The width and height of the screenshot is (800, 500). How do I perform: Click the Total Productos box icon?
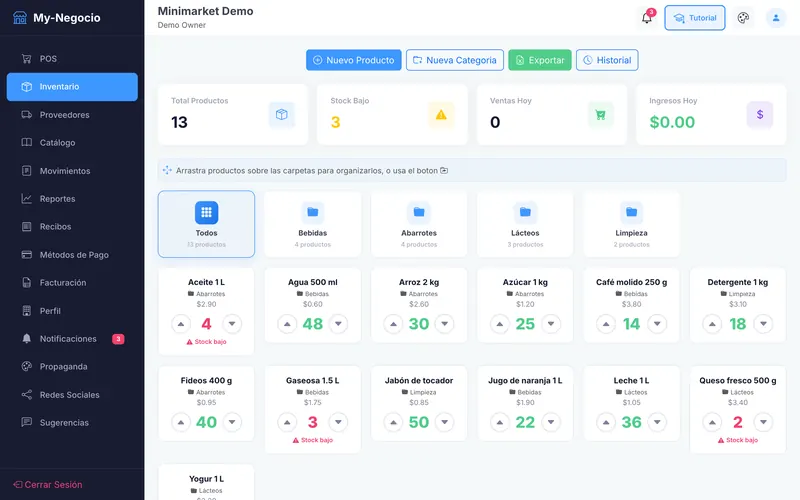click(x=282, y=114)
